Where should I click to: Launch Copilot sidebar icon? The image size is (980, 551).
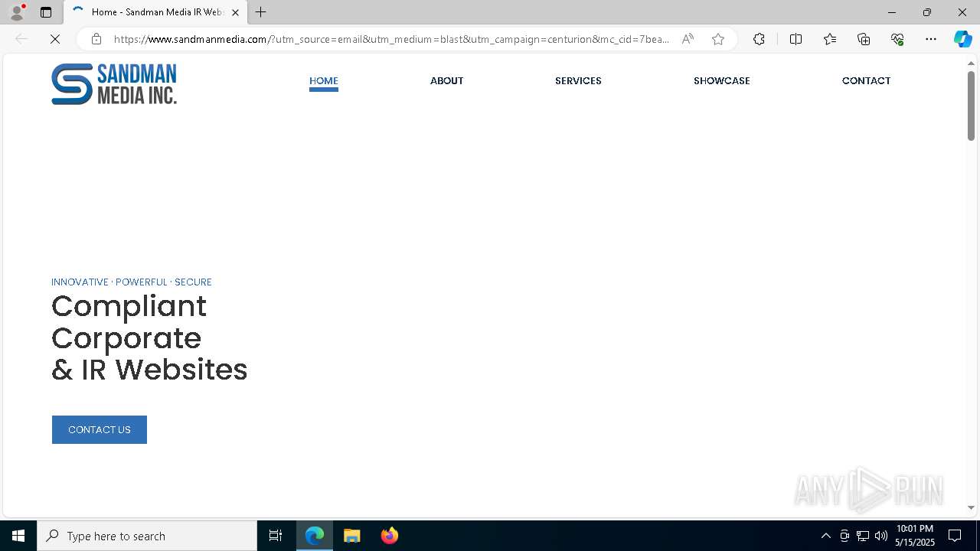(x=962, y=39)
